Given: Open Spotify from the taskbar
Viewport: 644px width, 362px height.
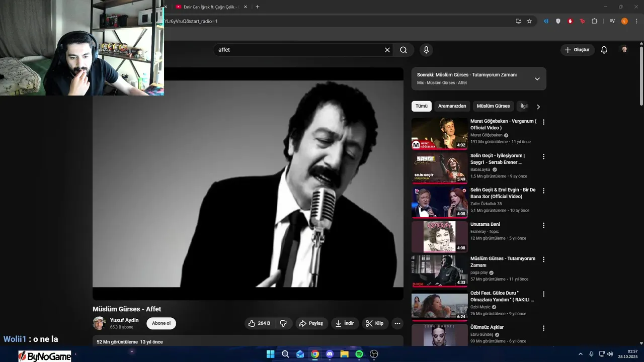Looking at the screenshot, I should pos(359,354).
